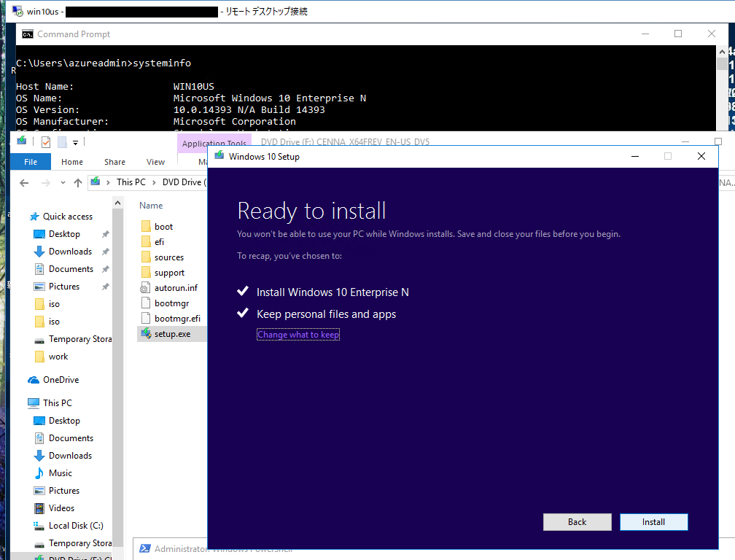Image resolution: width=735 pixels, height=560 pixels.
Task: Select setup.exe in File Explorer
Action: point(172,334)
